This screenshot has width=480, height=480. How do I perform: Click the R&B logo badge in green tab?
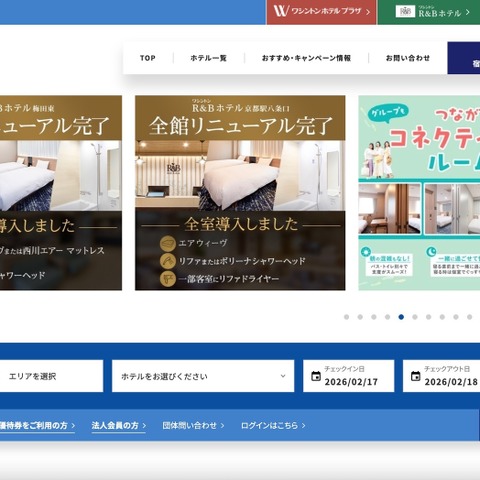405,11
